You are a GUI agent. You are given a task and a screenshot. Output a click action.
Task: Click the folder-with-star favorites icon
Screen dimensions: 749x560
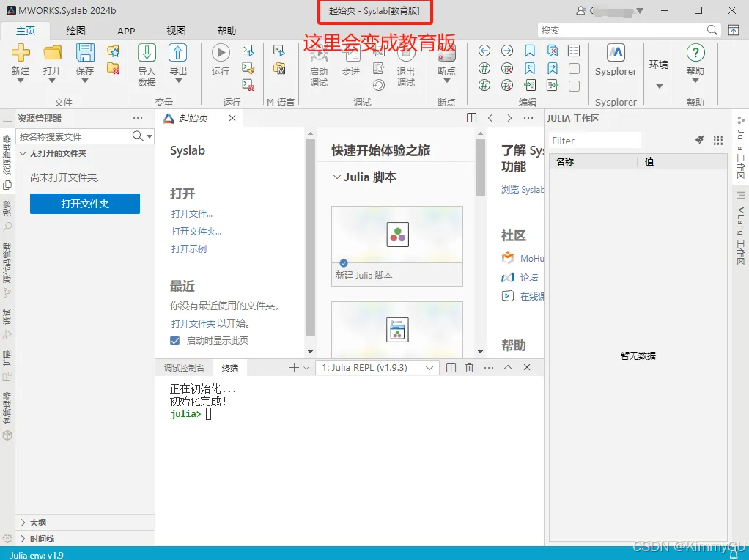(113, 51)
